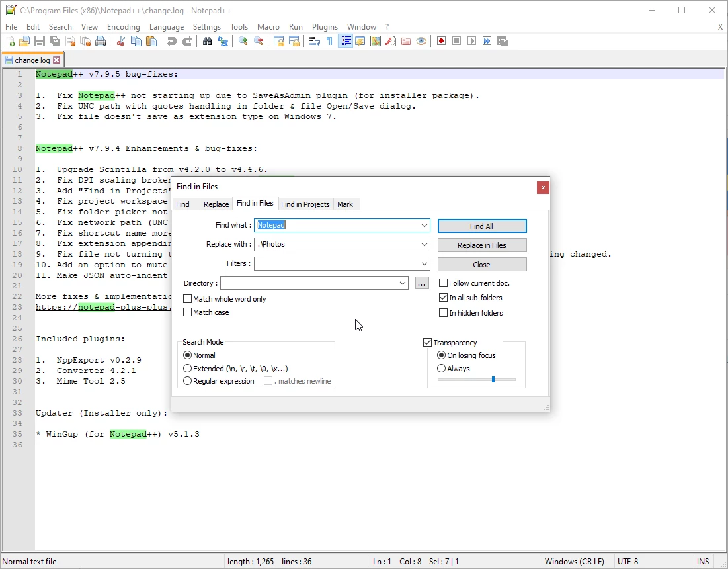Click the directory browse ... button
728x569 pixels.
point(422,283)
